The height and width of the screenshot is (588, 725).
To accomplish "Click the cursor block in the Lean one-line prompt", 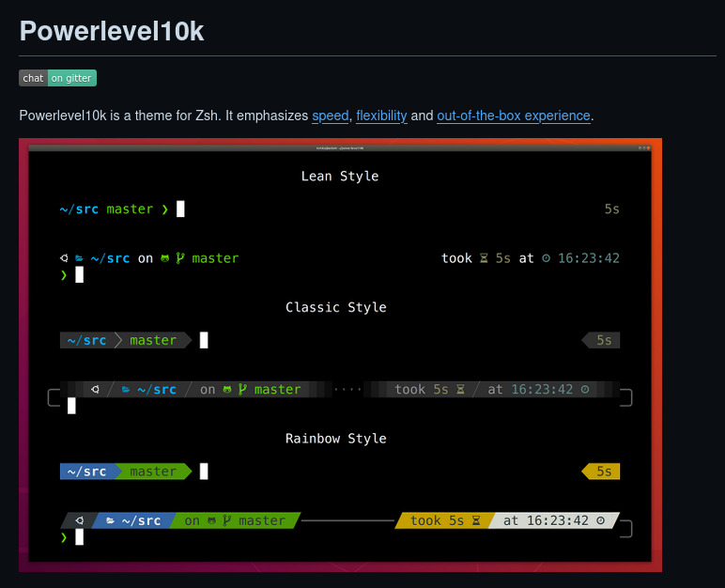I will coord(180,209).
